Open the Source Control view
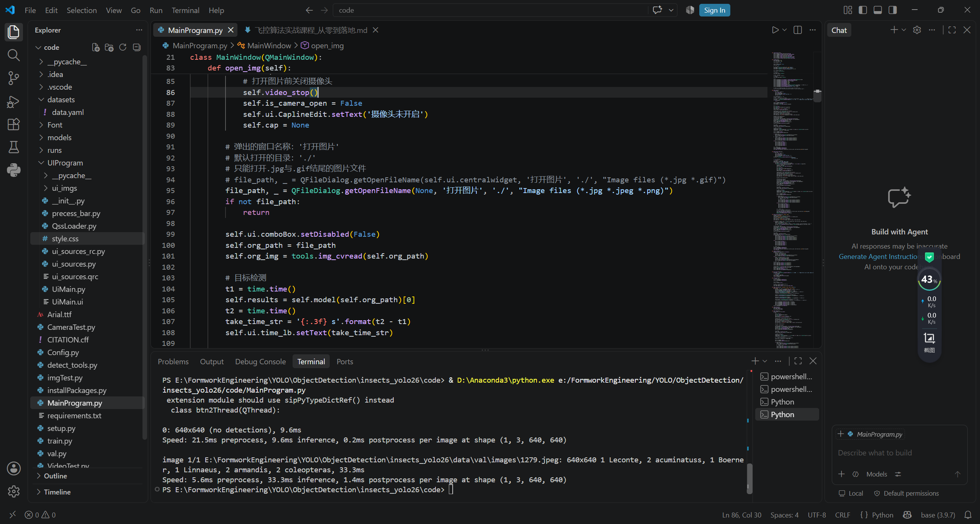The width and height of the screenshot is (980, 524). coord(13,78)
